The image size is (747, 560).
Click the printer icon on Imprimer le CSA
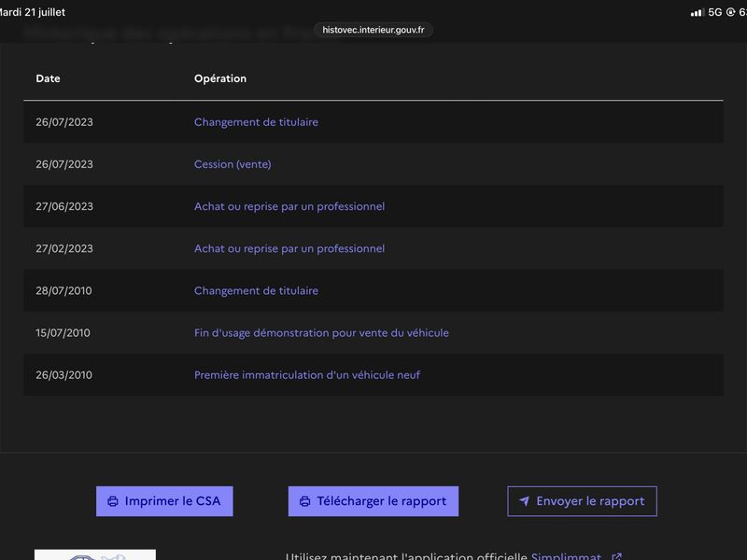click(x=113, y=501)
